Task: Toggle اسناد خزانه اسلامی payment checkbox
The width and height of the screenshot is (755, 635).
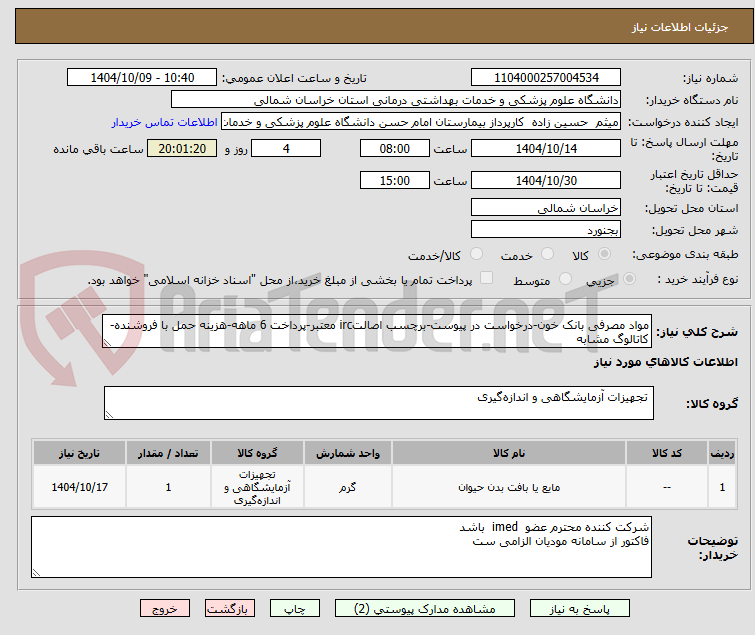Action: pos(487,278)
